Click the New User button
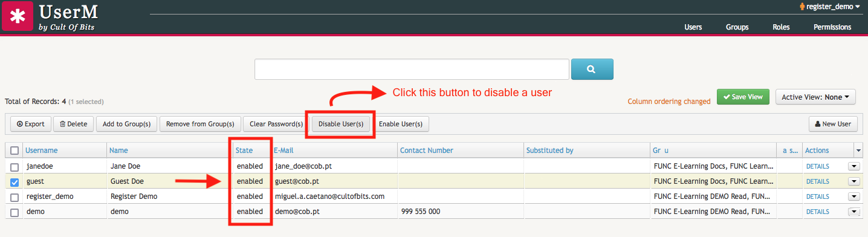Viewport: 868px width, 237px height. [x=833, y=124]
